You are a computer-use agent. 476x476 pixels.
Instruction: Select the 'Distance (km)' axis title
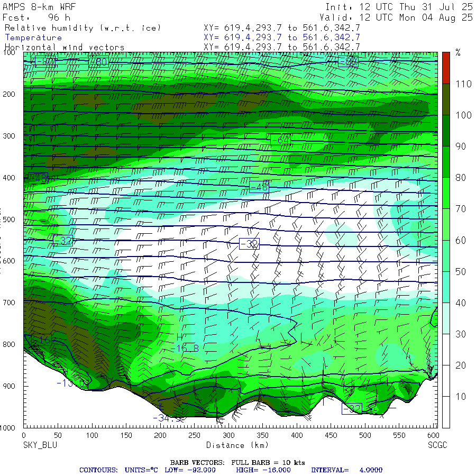point(237,445)
